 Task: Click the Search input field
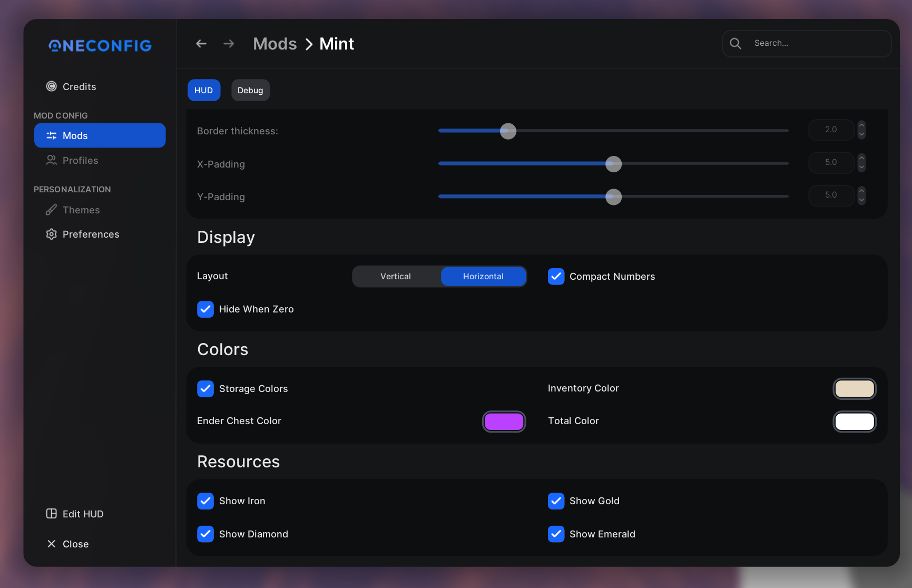807,43
